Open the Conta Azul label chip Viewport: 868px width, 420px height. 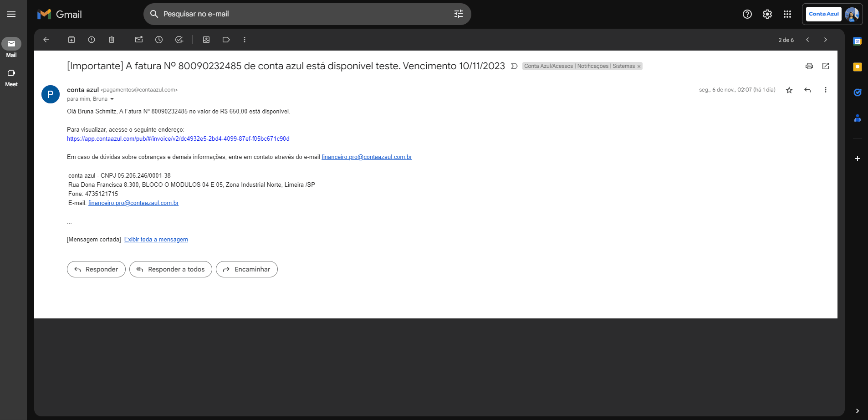tap(579, 66)
